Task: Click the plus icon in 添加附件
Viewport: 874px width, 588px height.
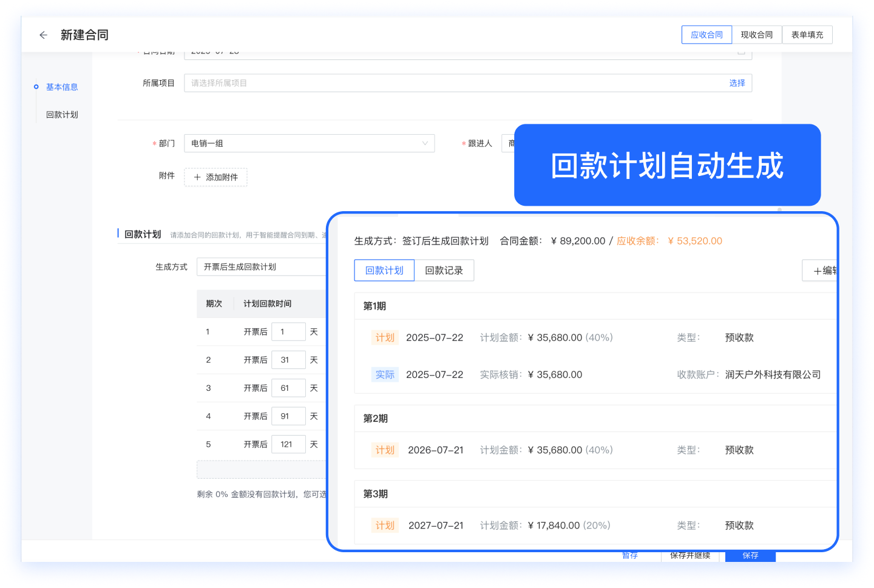Action: [197, 177]
